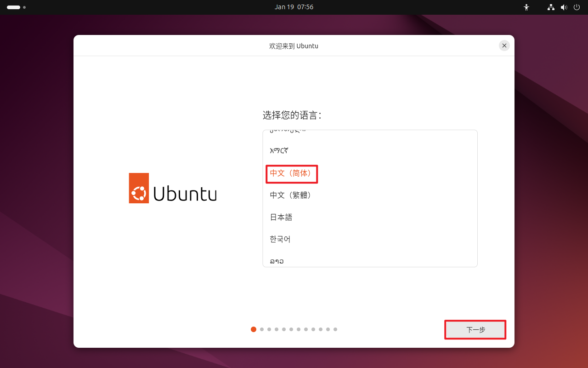Click the power icon in top bar
This screenshot has height=368, width=588.
pyautogui.click(x=577, y=7)
